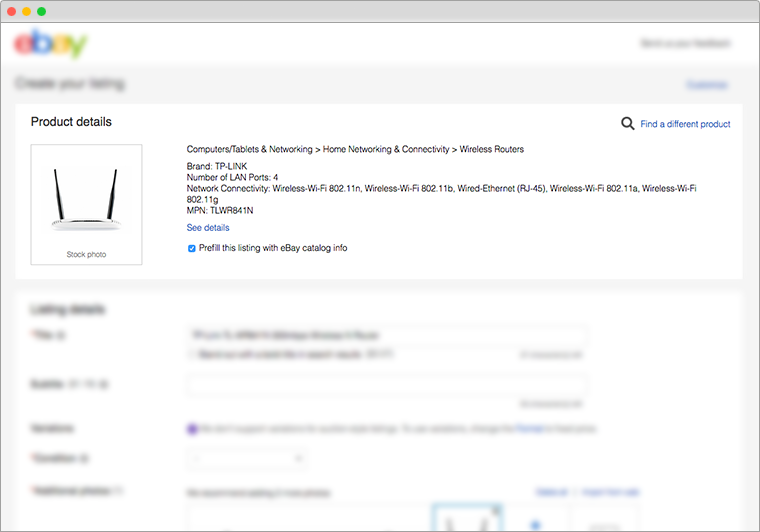Image resolution: width=760 pixels, height=532 pixels.
Task: Click the blurred listing title input field
Action: (x=387, y=335)
